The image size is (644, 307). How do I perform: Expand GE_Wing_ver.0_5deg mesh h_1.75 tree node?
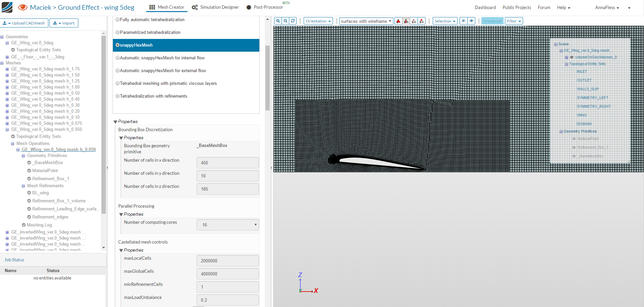(x=7, y=69)
